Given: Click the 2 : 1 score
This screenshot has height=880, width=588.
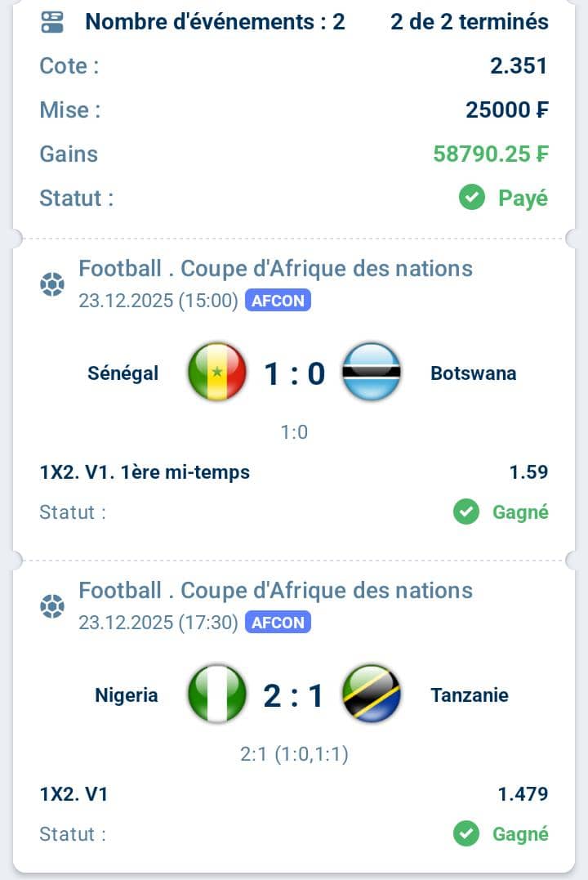Looking at the screenshot, I should click(x=294, y=695).
